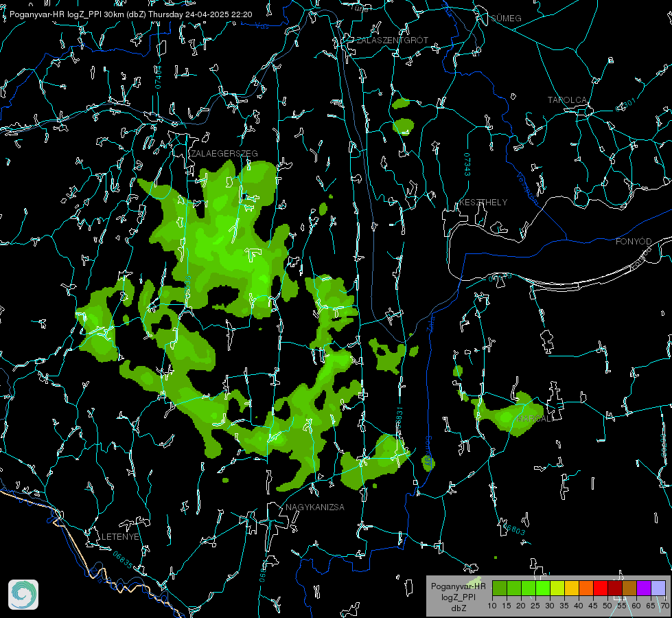This screenshot has width=672, height=618.
Task: Click the 'logZ_PPI' label in the legend
Action: click(458, 597)
